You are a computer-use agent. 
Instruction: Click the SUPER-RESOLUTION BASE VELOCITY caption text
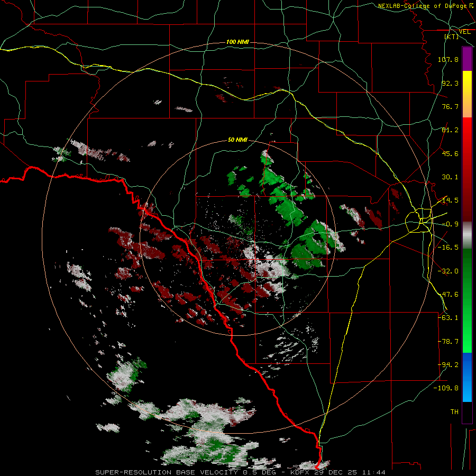tap(167, 472)
